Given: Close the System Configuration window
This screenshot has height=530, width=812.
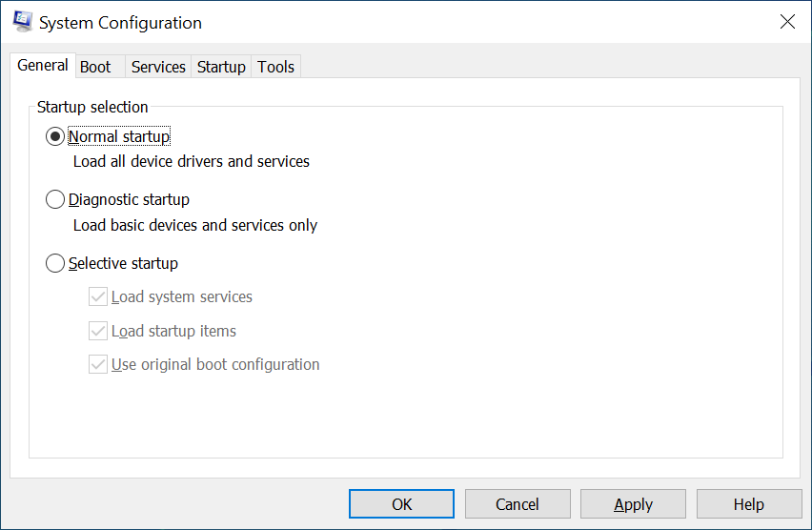Looking at the screenshot, I should (x=787, y=22).
